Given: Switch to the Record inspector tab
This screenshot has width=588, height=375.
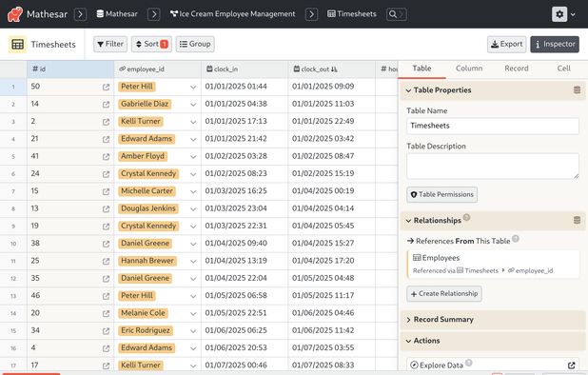Looking at the screenshot, I should (x=517, y=69).
